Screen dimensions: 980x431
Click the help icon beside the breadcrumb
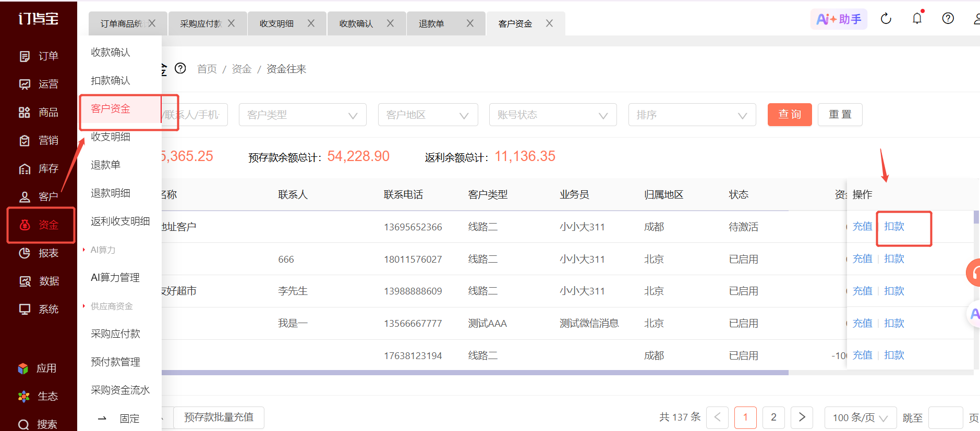180,69
